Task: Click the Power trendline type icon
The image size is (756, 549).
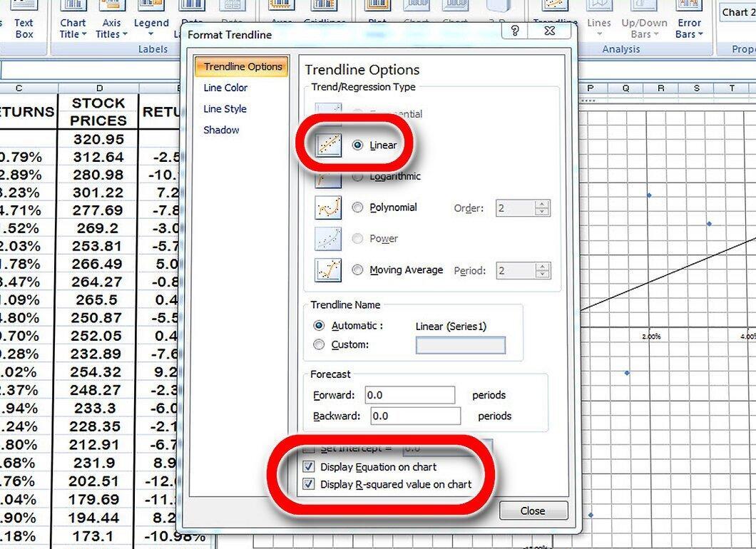Action: (328, 239)
